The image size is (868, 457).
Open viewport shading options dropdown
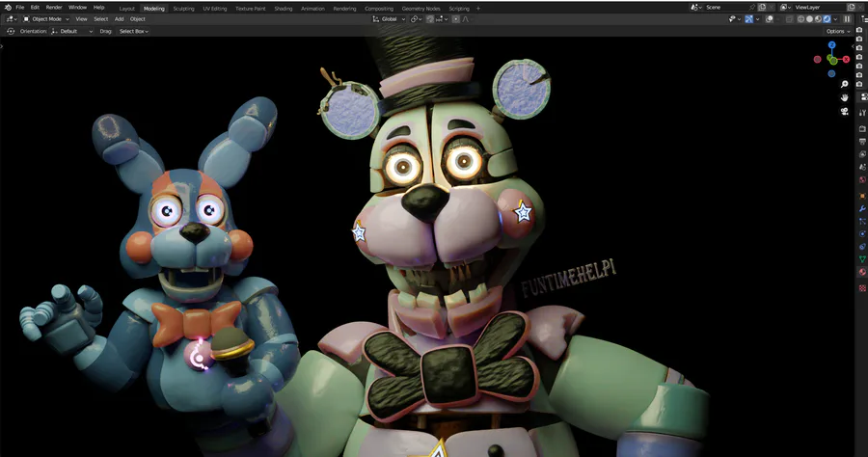click(835, 19)
